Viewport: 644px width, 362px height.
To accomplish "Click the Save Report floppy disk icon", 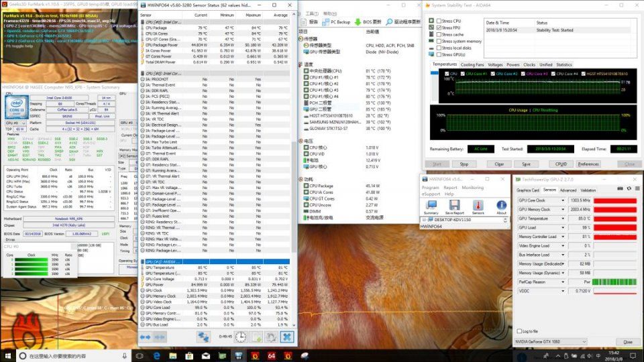I will point(454,206).
